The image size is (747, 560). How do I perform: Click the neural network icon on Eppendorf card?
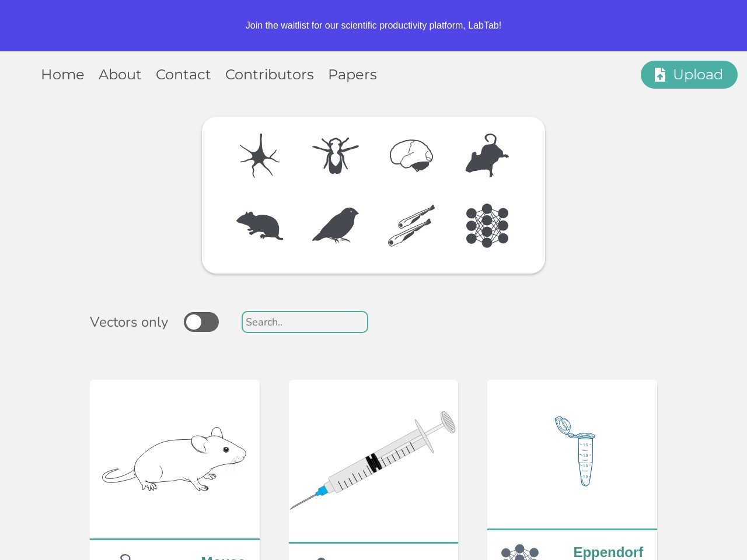pyautogui.click(x=520, y=552)
